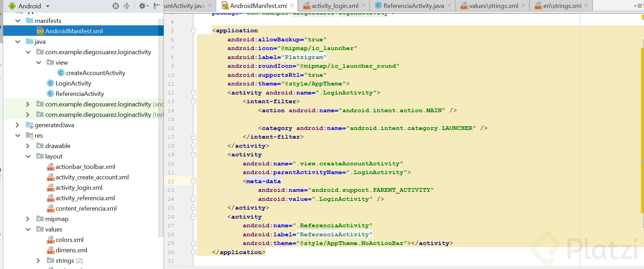Select the dimens.xml file icon
This screenshot has width=644, height=269.
50,250
